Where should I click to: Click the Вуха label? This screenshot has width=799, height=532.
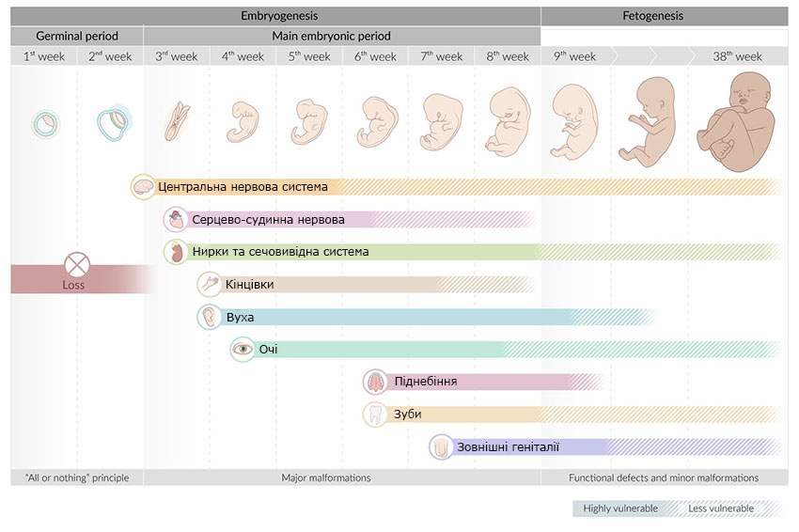pyautogui.click(x=240, y=318)
